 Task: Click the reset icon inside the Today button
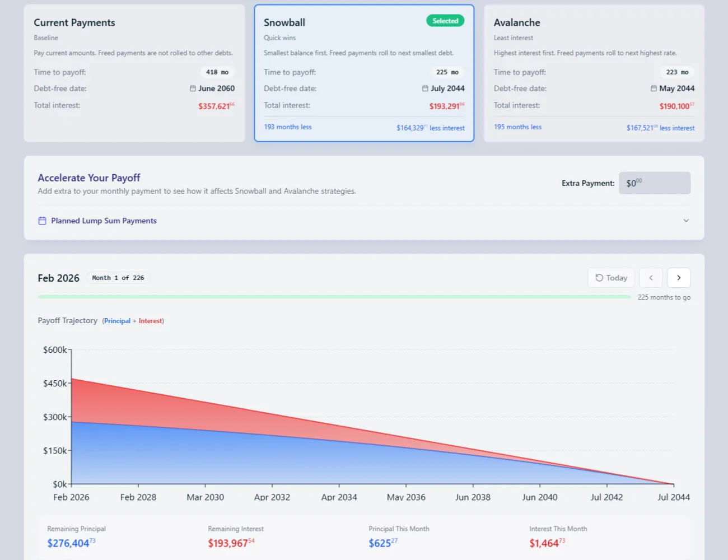tap(600, 278)
